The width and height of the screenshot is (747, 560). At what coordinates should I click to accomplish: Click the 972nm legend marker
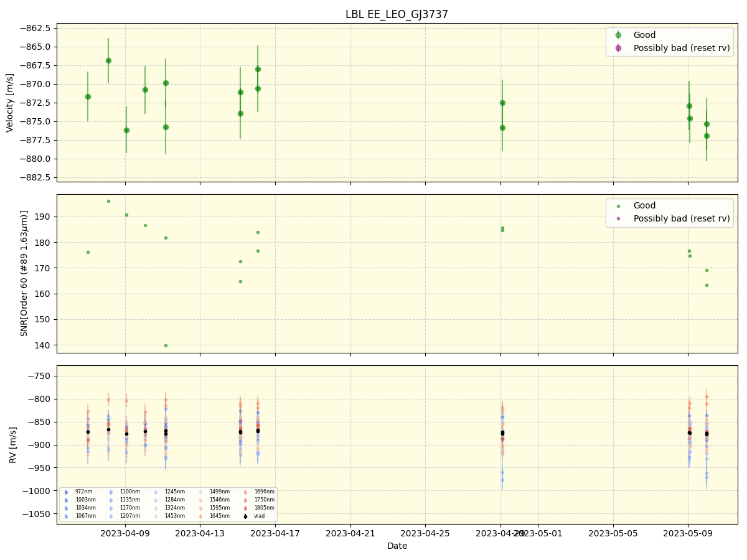click(66, 492)
